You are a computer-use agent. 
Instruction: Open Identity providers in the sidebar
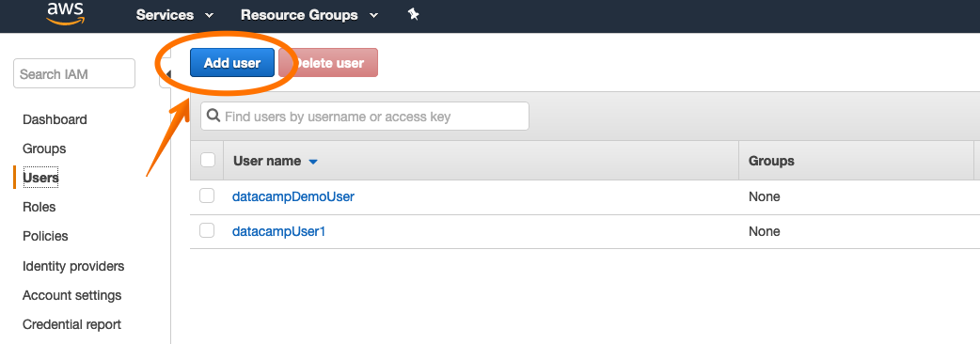[73, 266]
